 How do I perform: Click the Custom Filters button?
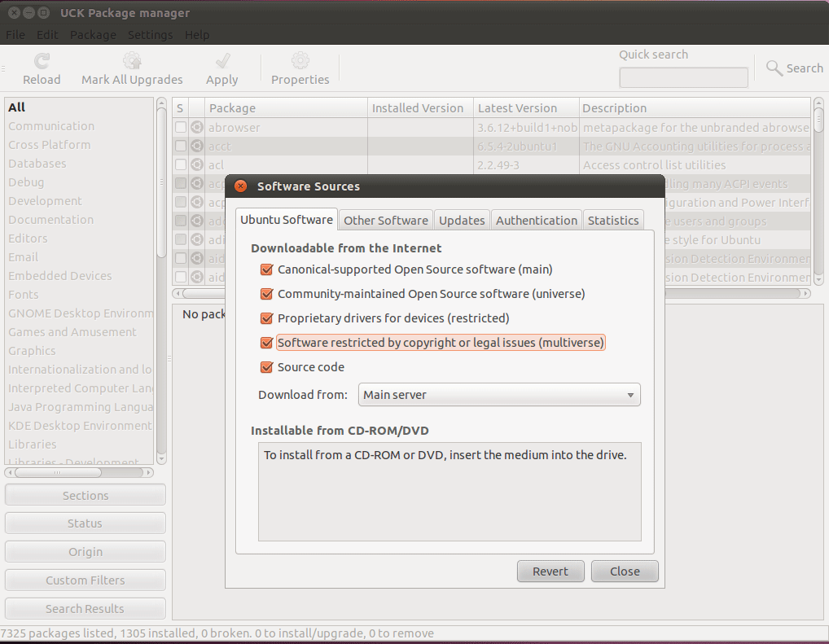tap(86, 580)
